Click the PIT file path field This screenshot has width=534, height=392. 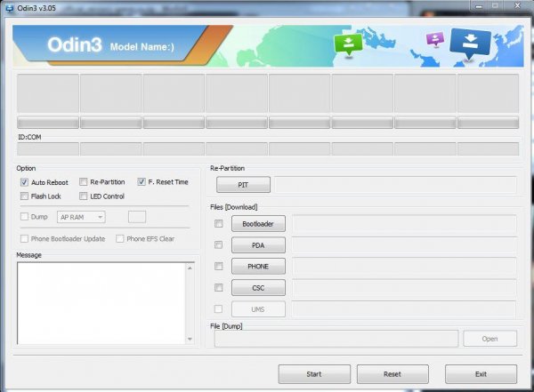coord(395,185)
